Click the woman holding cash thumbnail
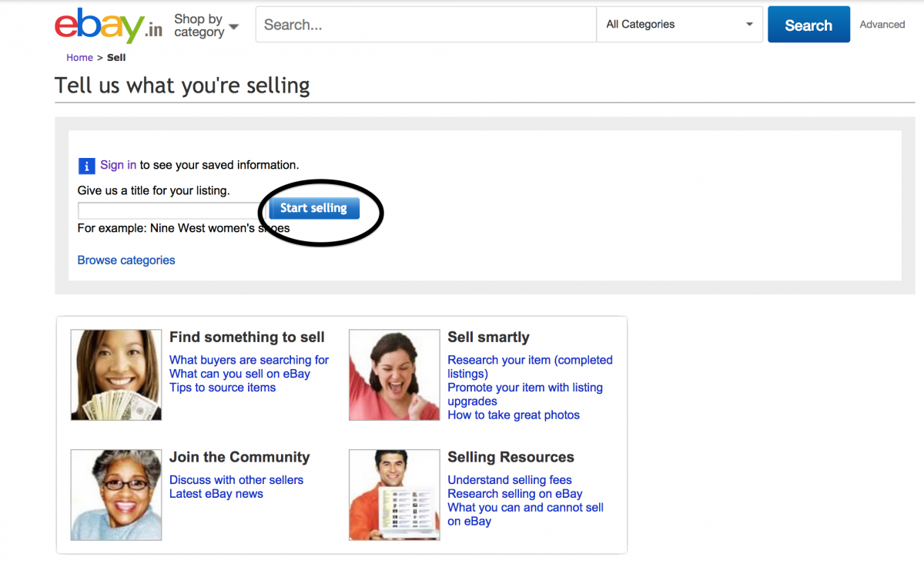This screenshot has width=924, height=571. [116, 375]
